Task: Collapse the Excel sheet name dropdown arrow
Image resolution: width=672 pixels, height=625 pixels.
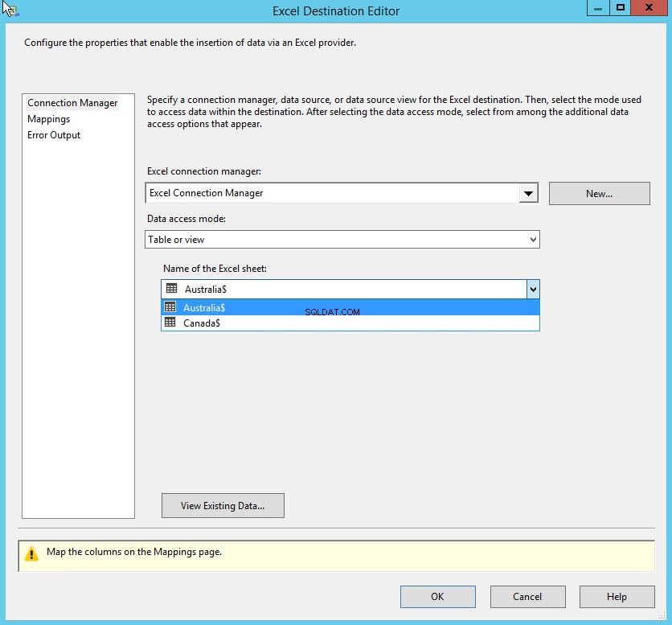Action: click(533, 289)
